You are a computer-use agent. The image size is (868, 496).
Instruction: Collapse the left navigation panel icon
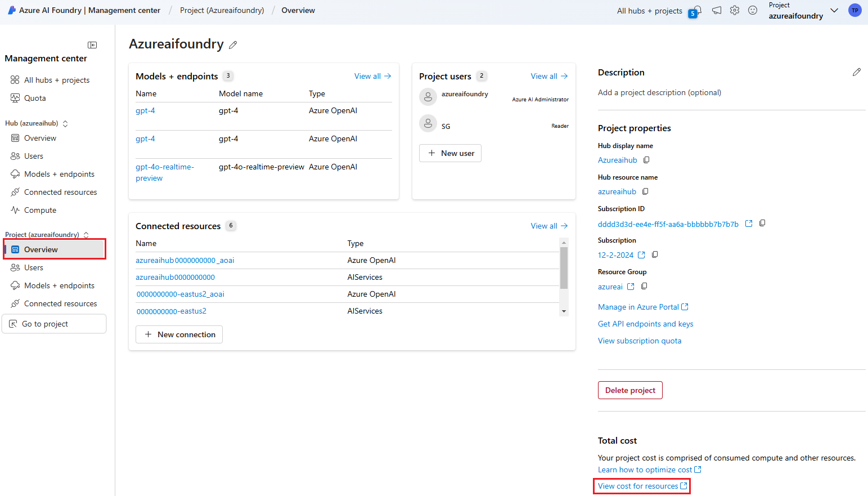(92, 45)
